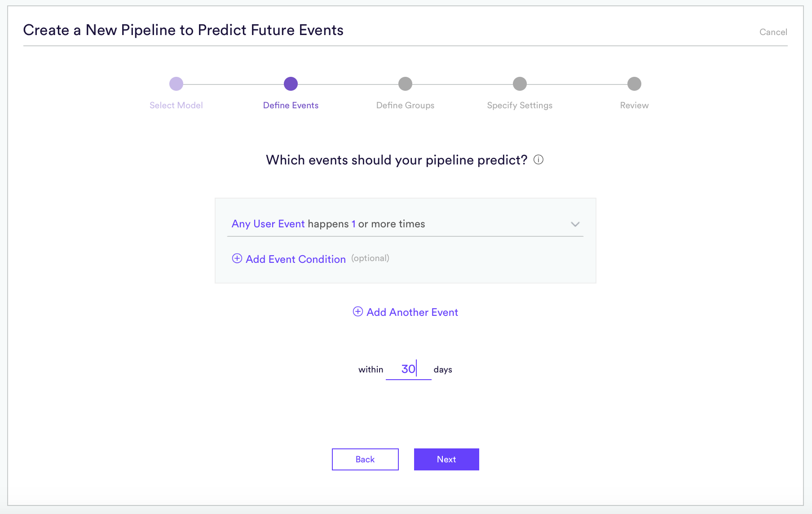Select the Review step circle
The height and width of the screenshot is (514, 812).
coord(634,84)
